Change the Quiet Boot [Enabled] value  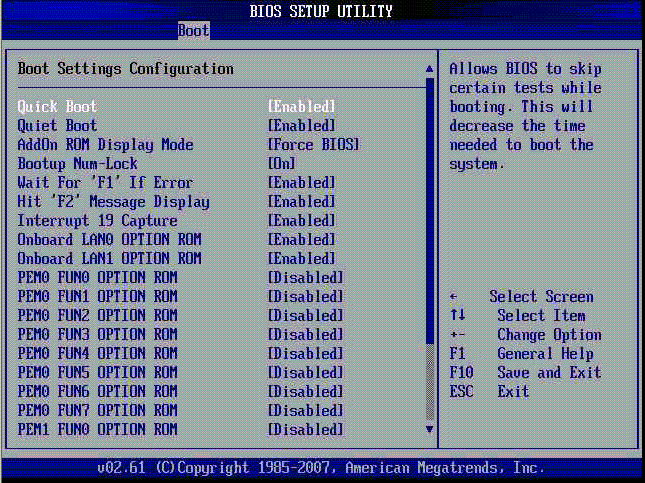302,126
